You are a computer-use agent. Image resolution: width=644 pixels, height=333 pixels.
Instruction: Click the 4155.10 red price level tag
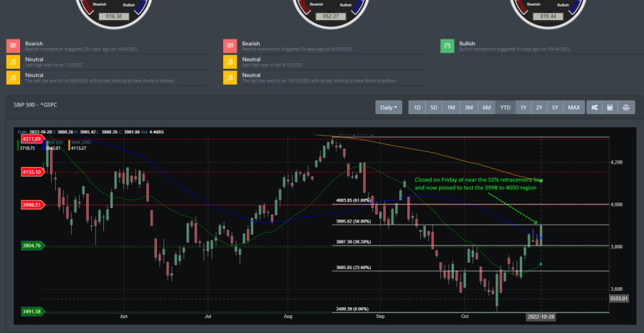point(33,172)
